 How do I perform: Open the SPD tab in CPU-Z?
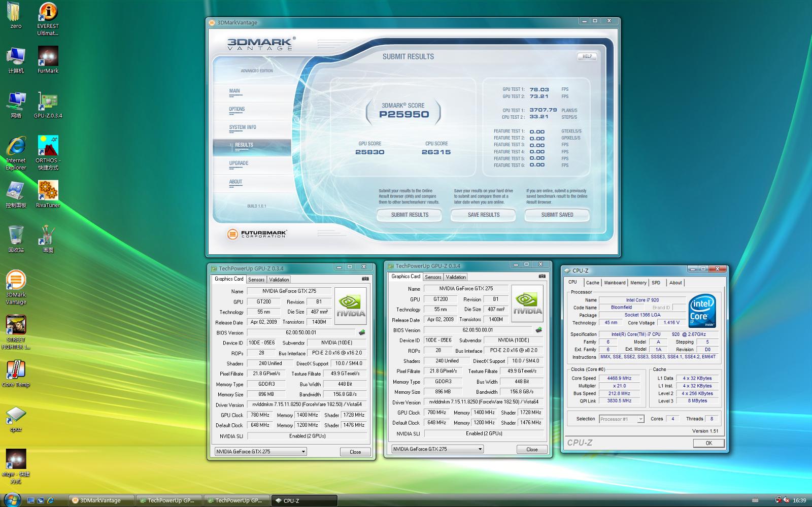point(656,283)
